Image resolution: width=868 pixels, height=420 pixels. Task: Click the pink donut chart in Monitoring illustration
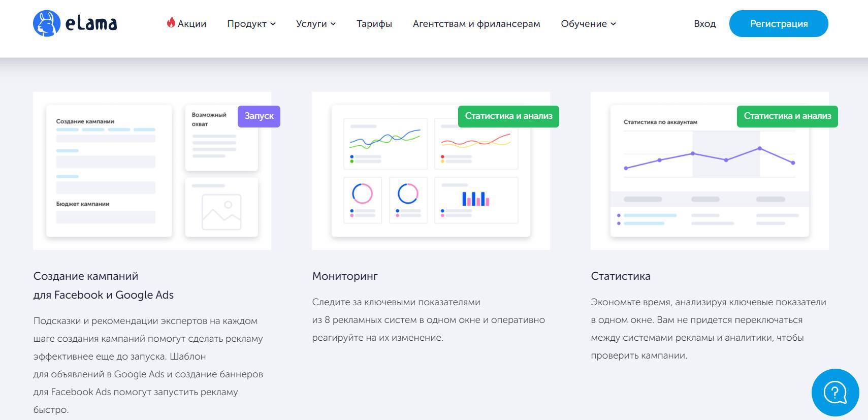point(362,193)
